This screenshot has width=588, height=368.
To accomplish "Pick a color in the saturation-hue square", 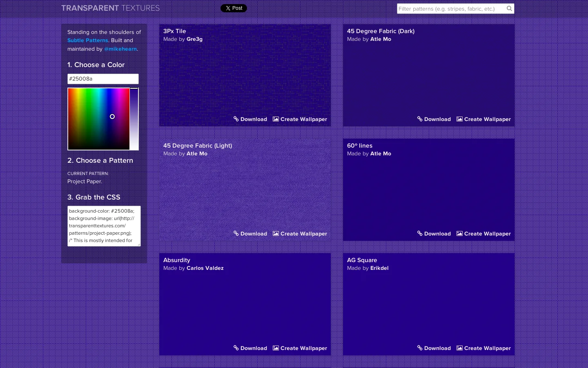I will tap(98, 119).
